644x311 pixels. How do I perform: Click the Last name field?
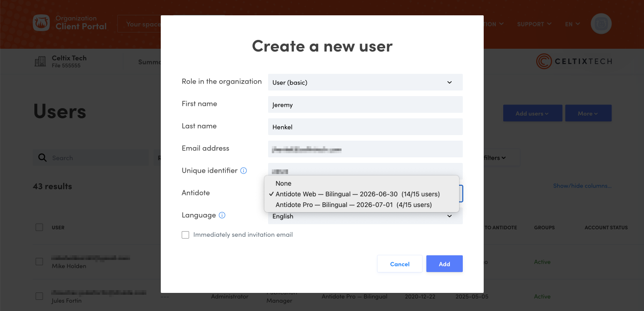coord(365,127)
